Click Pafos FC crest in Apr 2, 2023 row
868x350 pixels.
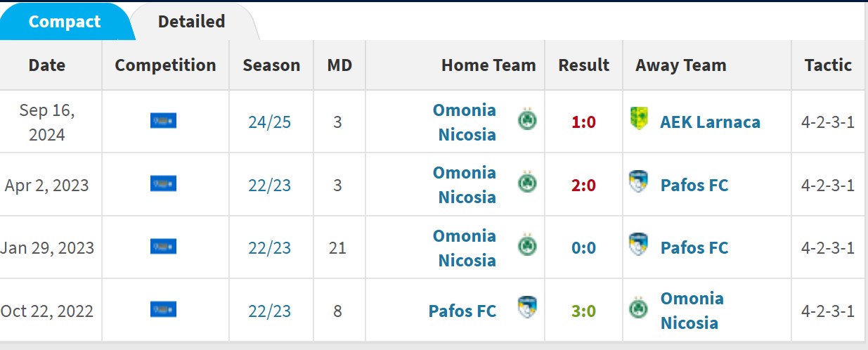pyautogui.click(x=638, y=183)
